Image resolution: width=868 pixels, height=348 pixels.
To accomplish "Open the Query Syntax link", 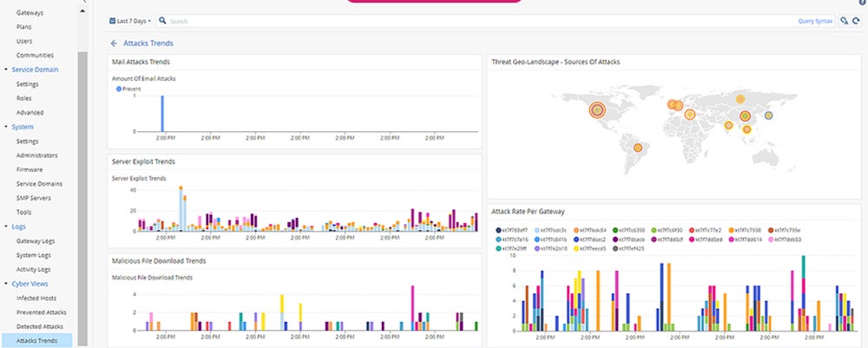I will pyautogui.click(x=815, y=20).
